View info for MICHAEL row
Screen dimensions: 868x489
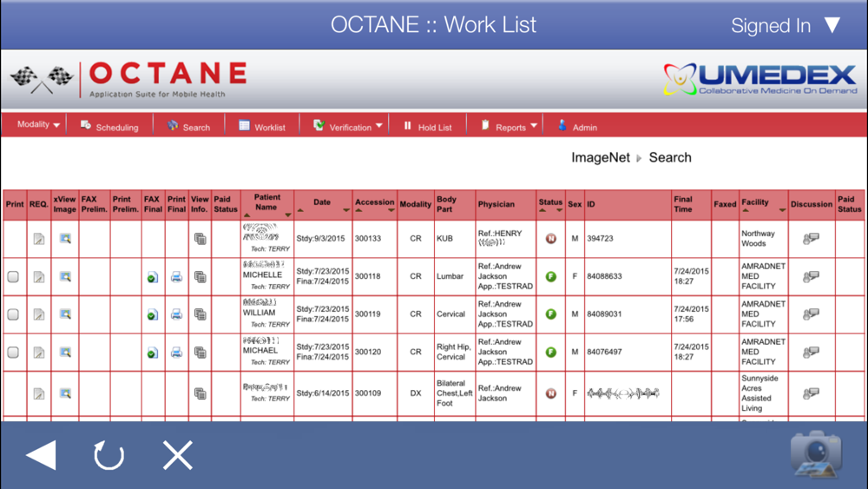(200, 353)
